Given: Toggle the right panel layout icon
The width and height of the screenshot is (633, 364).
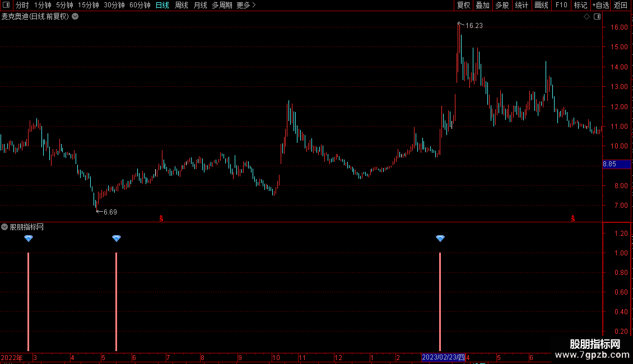Looking at the screenshot, I should click(597, 17).
